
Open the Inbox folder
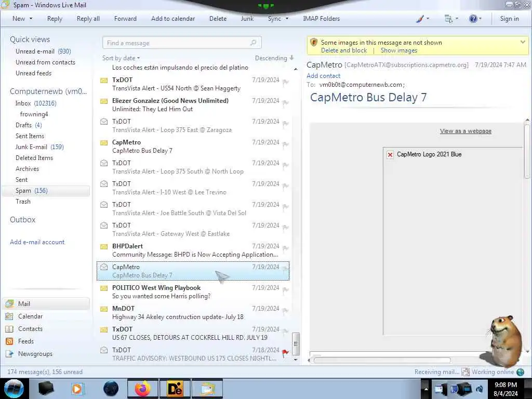36,103
